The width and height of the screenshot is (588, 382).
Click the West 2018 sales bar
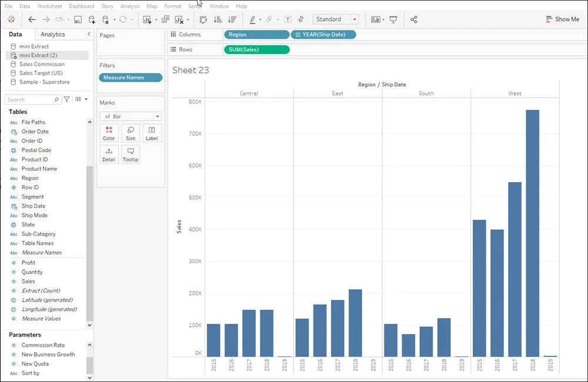pyautogui.click(x=533, y=233)
